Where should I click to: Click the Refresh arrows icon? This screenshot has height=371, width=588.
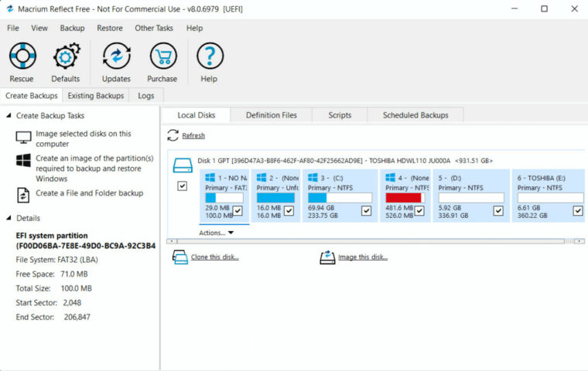(173, 135)
